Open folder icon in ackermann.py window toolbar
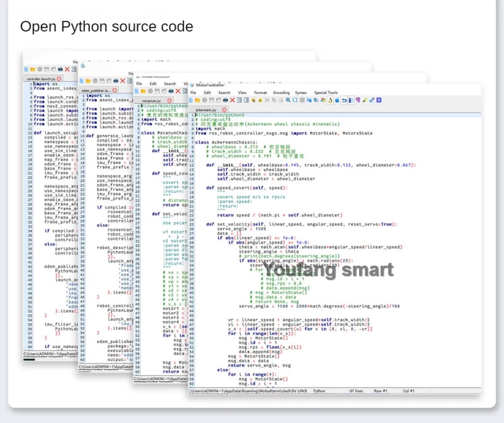This screenshot has height=423, width=504. point(197,100)
